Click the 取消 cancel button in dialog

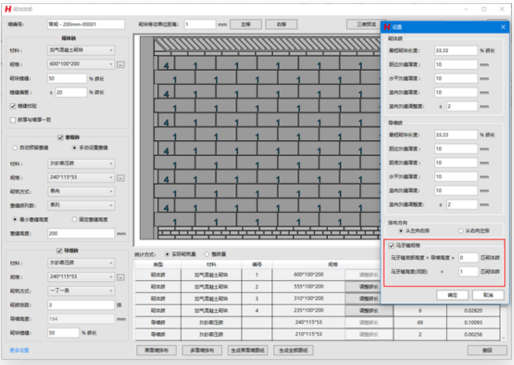pos(488,295)
